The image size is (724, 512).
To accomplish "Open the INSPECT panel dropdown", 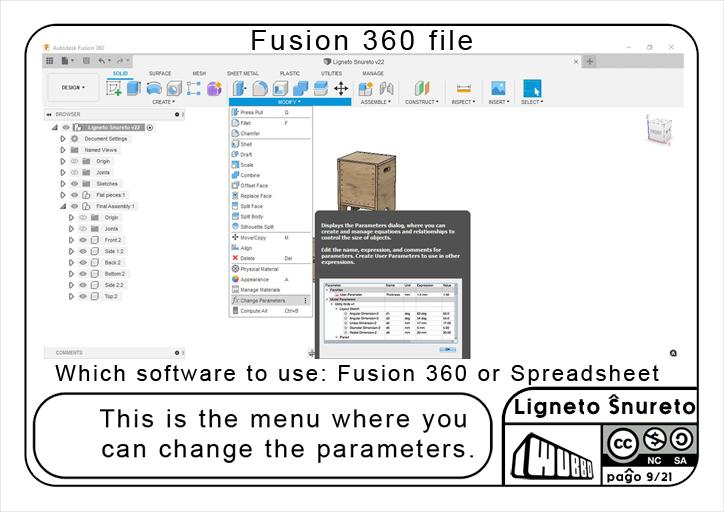I will [x=463, y=102].
